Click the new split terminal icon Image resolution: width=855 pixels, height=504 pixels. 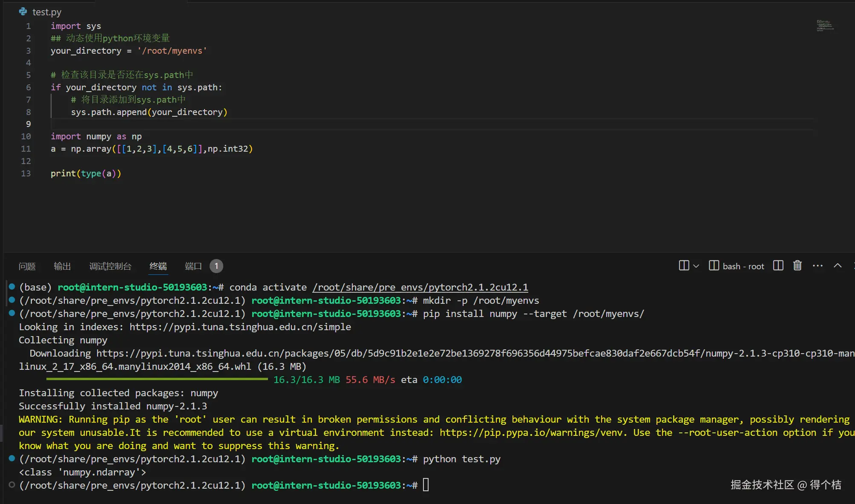point(684,266)
